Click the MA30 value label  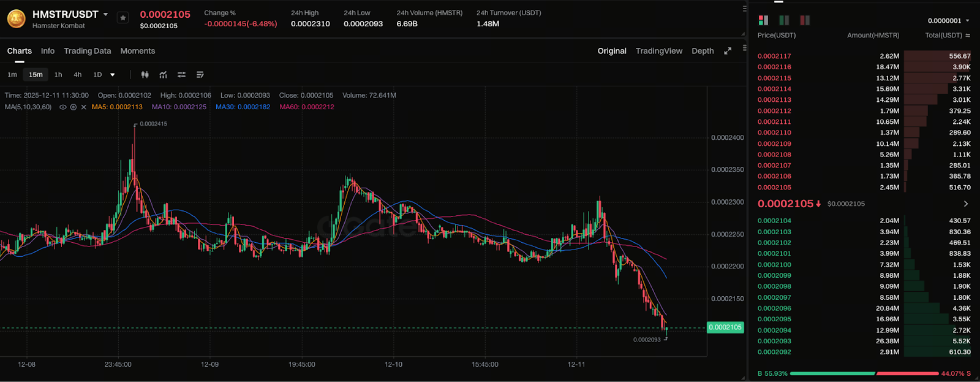point(243,107)
